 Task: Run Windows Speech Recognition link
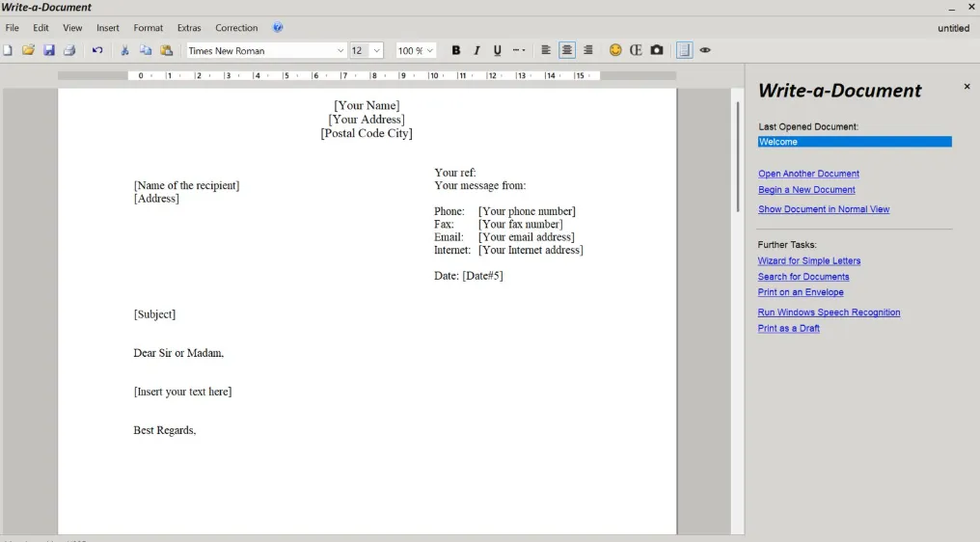[x=829, y=312]
